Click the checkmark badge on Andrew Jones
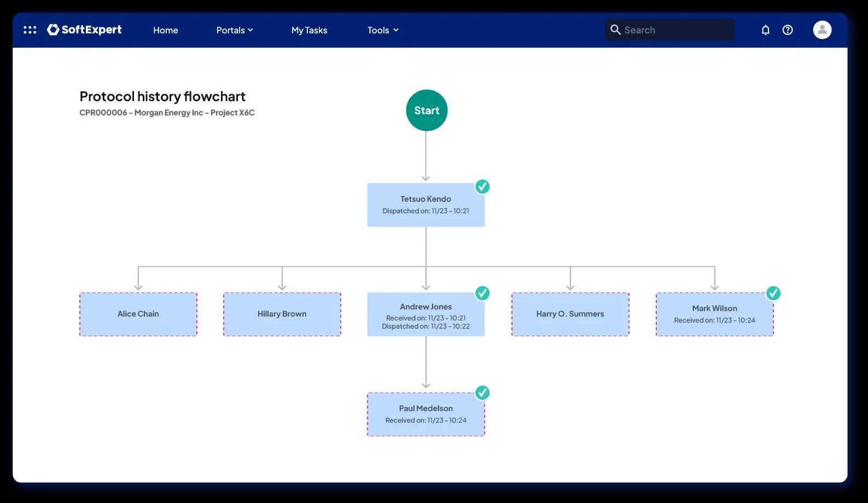Image resolution: width=868 pixels, height=503 pixels. 482,293
